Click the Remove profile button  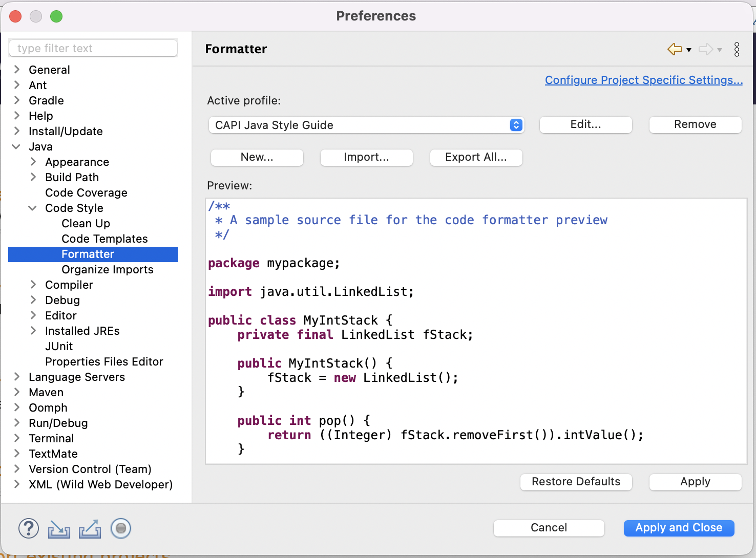coord(695,124)
